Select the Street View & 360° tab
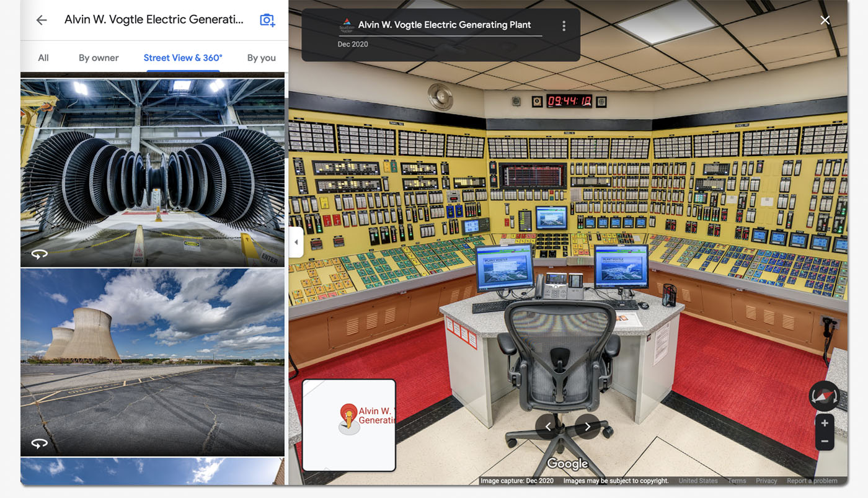 [183, 58]
